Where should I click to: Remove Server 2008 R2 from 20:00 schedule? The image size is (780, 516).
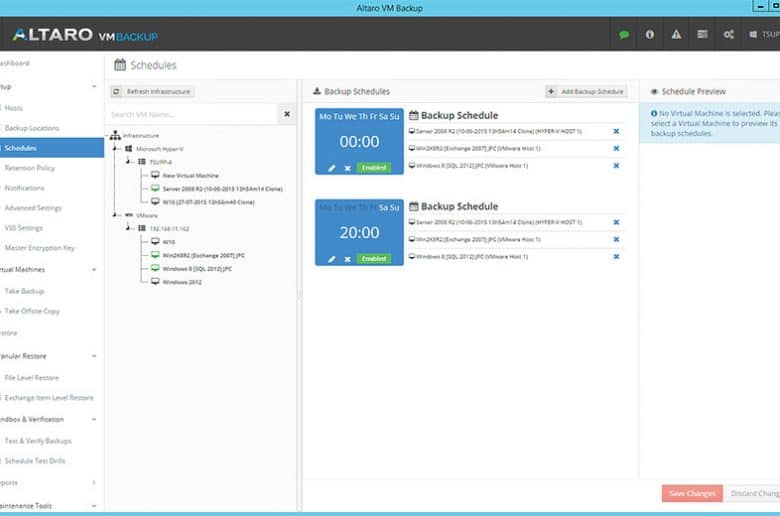point(616,222)
